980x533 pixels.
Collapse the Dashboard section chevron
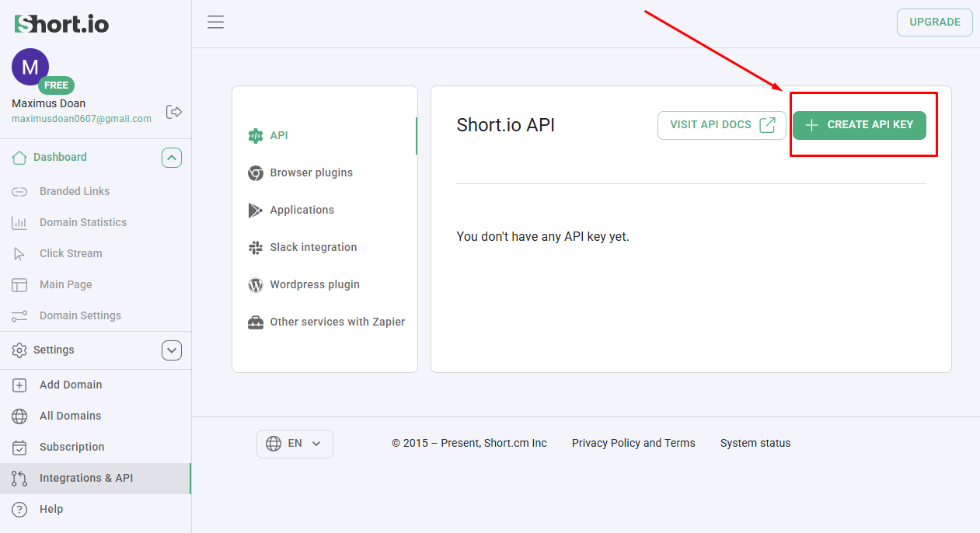click(172, 158)
